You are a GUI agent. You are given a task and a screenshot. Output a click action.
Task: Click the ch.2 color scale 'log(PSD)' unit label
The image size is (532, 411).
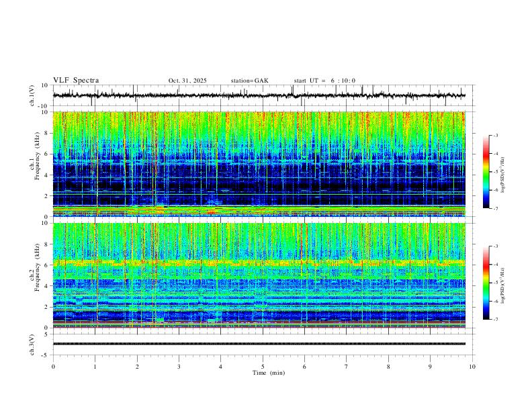[503, 285]
